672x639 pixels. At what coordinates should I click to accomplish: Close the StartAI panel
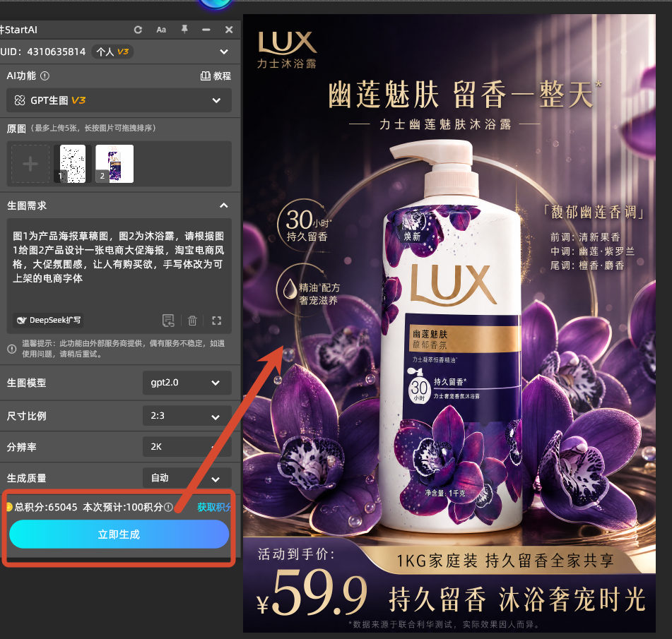pos(229,30)
